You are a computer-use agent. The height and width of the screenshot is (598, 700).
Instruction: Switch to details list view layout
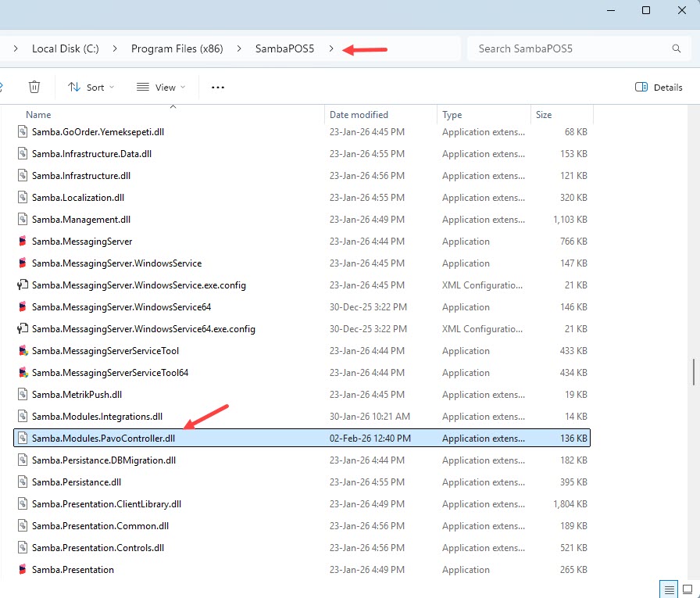tap(668, 588)
